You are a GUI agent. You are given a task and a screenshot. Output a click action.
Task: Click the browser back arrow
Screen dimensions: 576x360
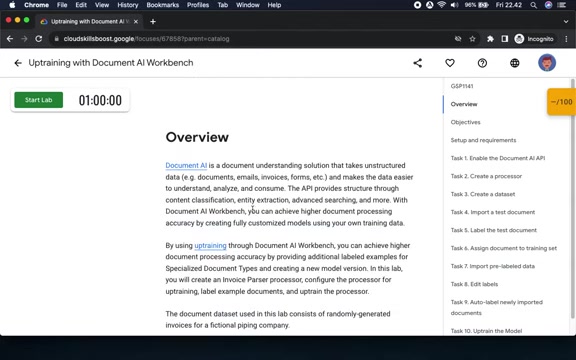click(x=10, y=39)
